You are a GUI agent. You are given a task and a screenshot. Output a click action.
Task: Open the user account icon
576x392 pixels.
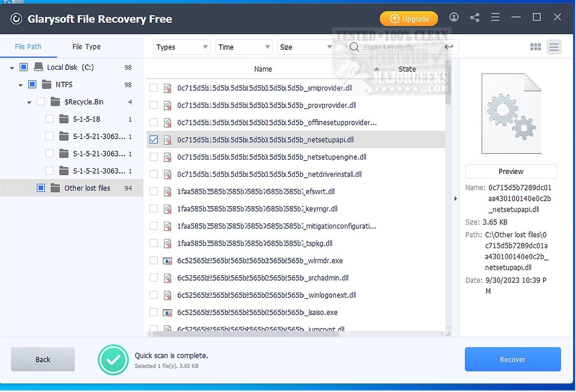pos(454,17)
